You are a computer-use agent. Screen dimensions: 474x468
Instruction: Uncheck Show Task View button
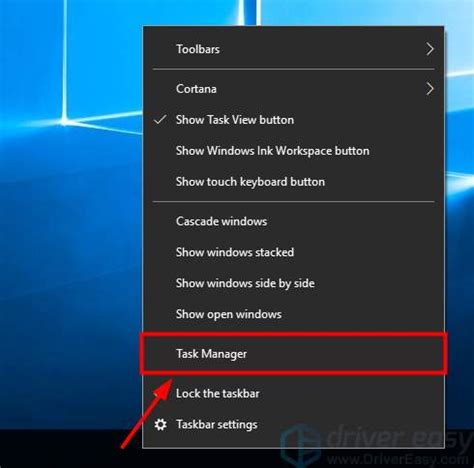pyautogui.click(x=293, y=120)
